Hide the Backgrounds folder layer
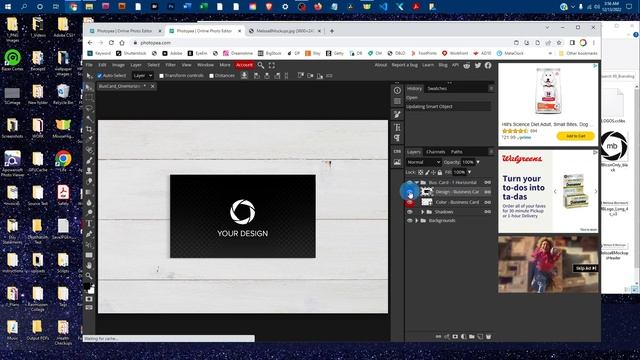The height and width of the screenshot is (360, 640). tap(410, 220)
